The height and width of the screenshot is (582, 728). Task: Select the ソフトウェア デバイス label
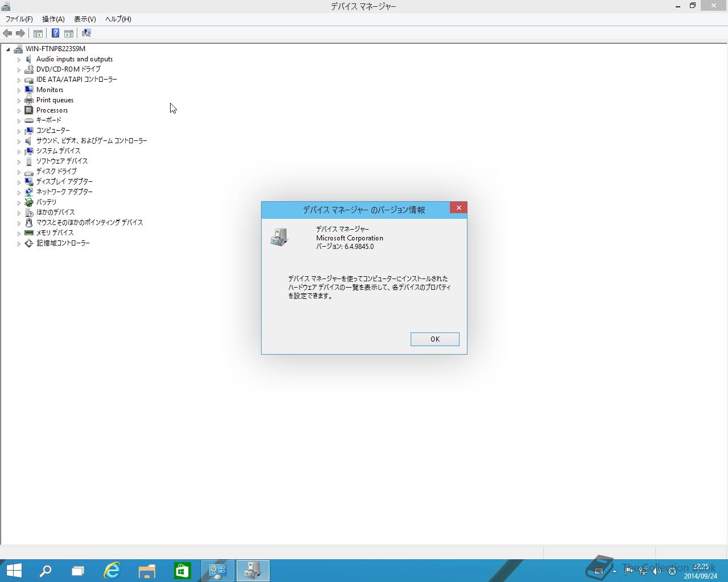62,161
